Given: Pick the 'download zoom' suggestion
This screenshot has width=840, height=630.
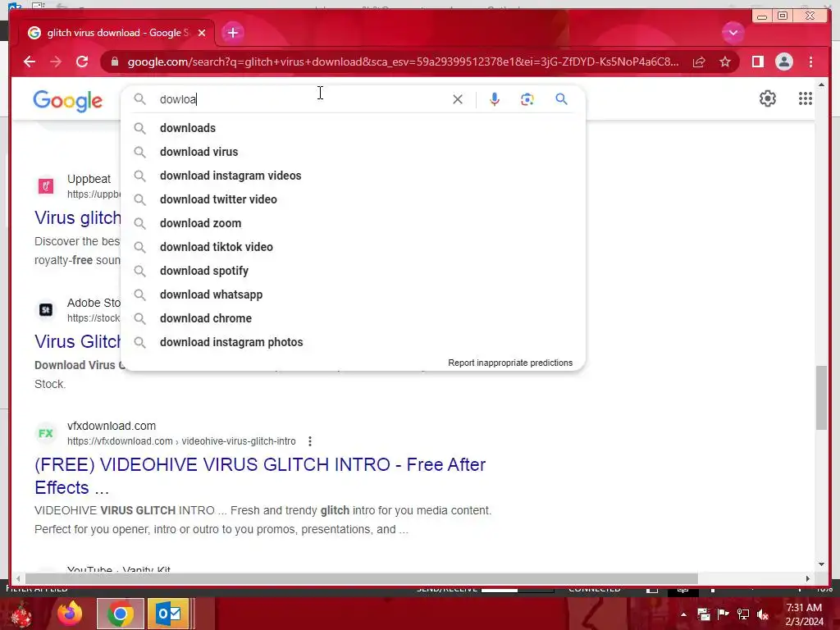Looking at the screenshot, I should point(354,223).
